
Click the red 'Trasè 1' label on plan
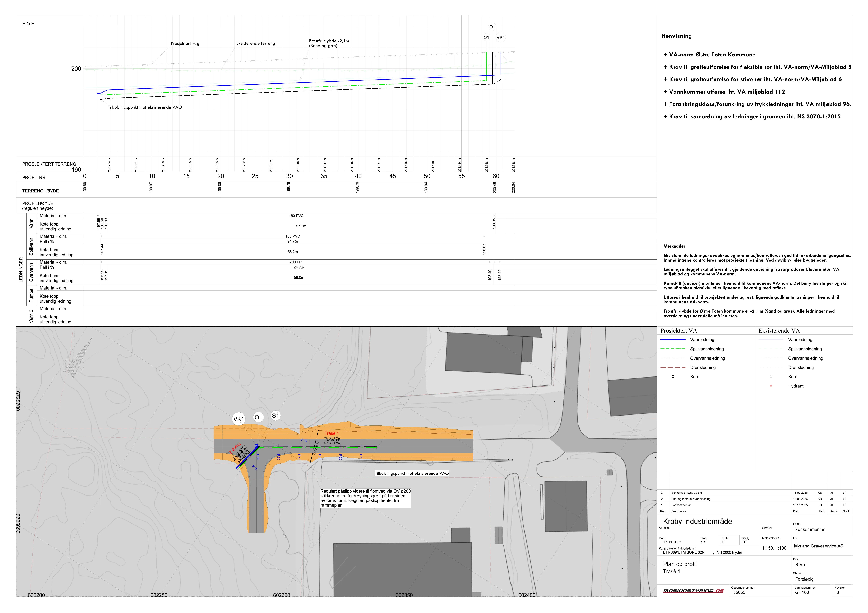pyautogui.click(x=332, y=433)
